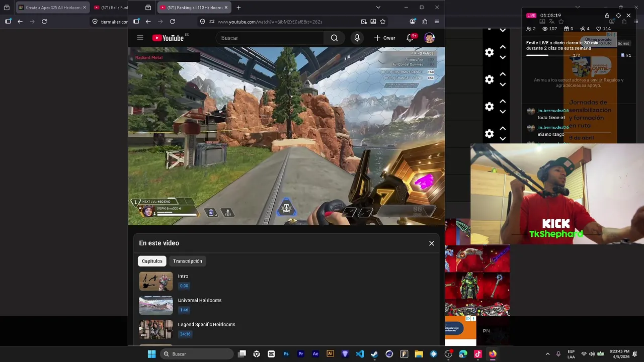Screen dimensions: 644x362
Task: Move the second gear's tier row up
Action: (x=503, y=74)
